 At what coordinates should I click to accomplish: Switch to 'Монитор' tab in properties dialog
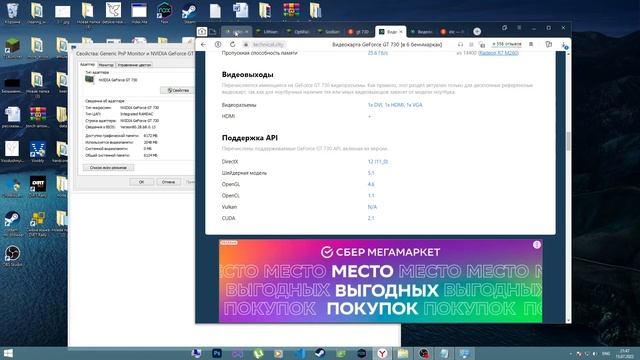(106, 65)
